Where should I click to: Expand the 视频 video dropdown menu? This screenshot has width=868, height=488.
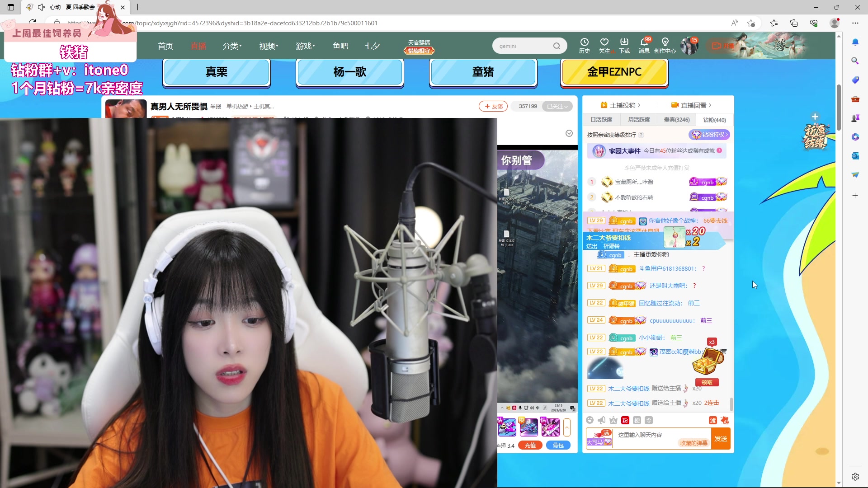[x=269, y=46]
